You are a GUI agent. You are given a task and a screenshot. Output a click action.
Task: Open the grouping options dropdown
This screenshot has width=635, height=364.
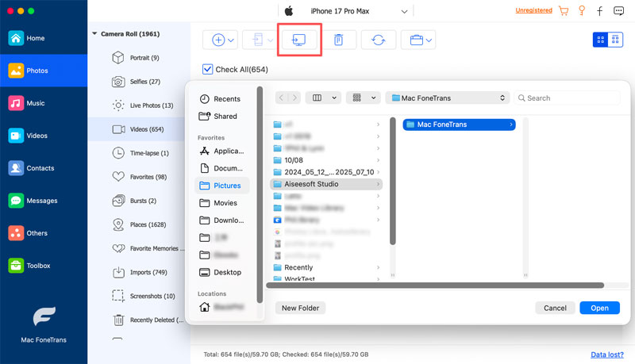click(x=364, y=98)
